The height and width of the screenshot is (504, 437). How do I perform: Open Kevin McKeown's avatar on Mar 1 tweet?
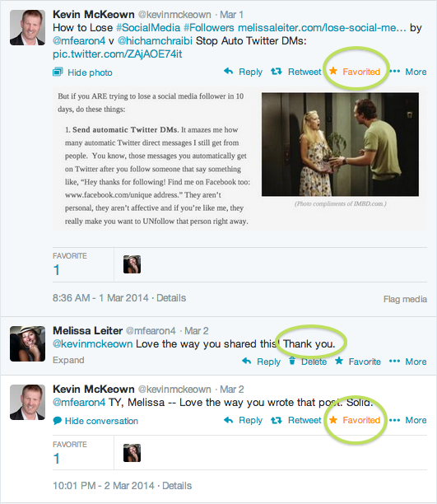pyautogui.click(x=27, y=27)
